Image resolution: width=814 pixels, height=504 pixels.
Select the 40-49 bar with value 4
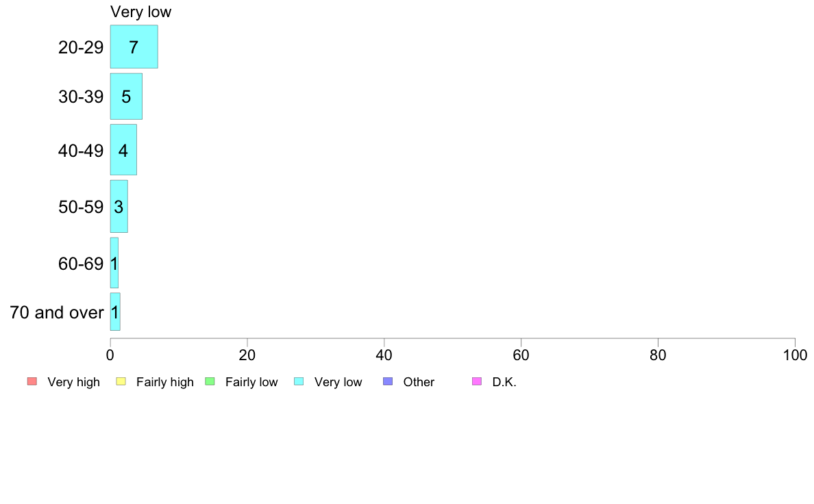click(x=123, y=150)
